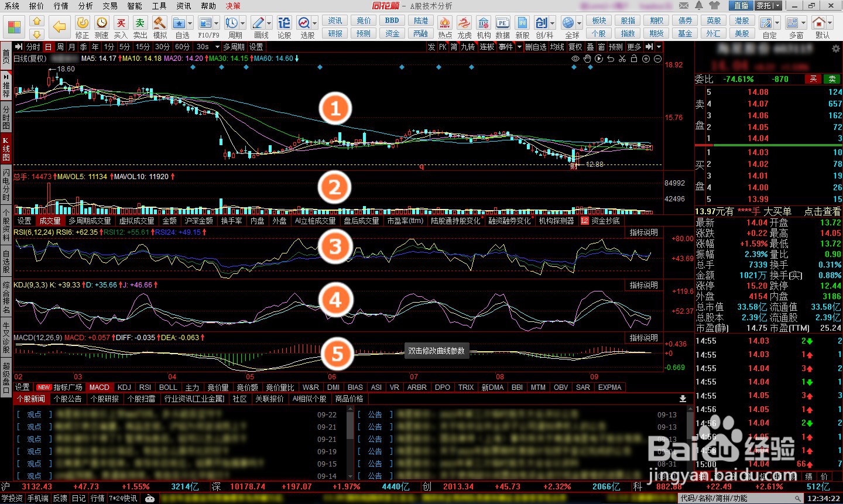This screenshot has width=843, height=504.
Task: Open the 事件 events dropdown arrow
Action: 519,47
